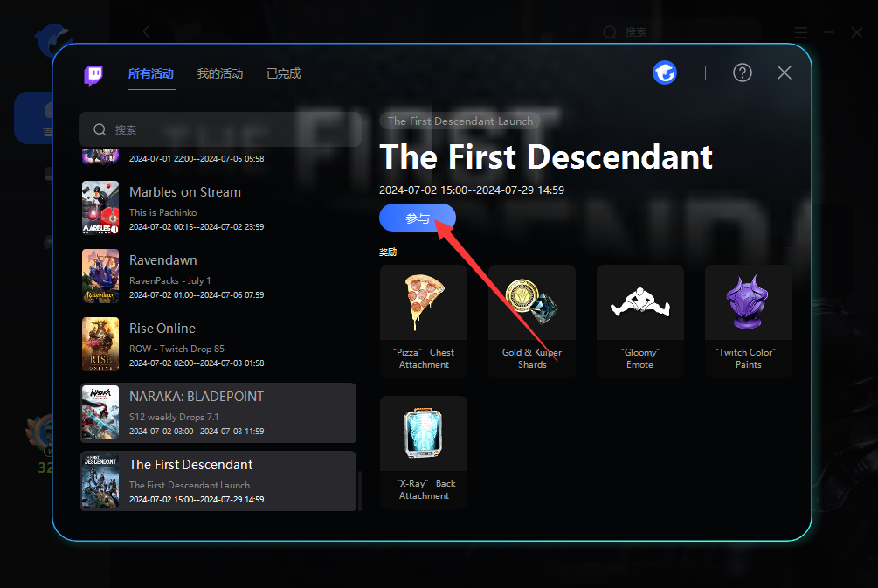Open the Rise Online campaign entry

click(218, 344)
